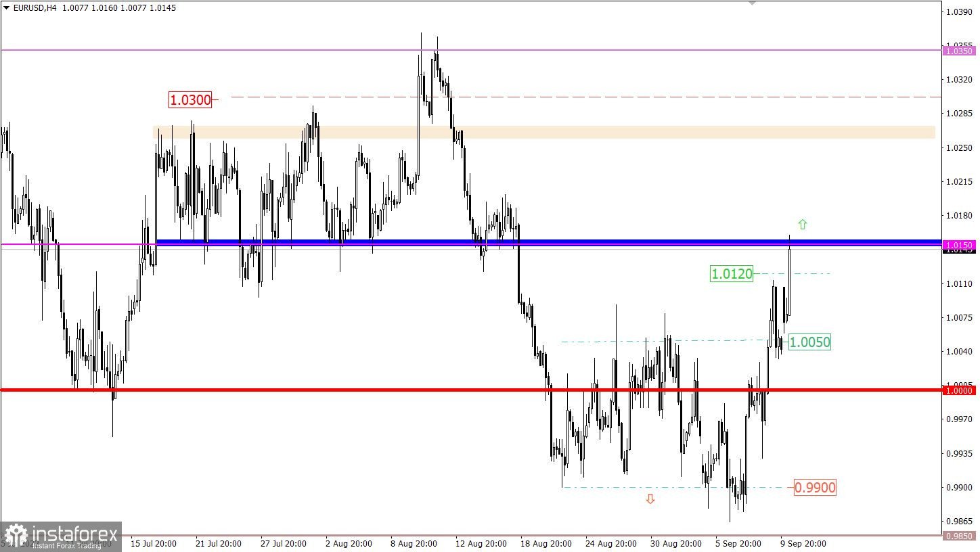The width and height of the screenshot is (980, 552).
Task: Click the 0.9850 tag on price axis
Action: click(960, 536)
